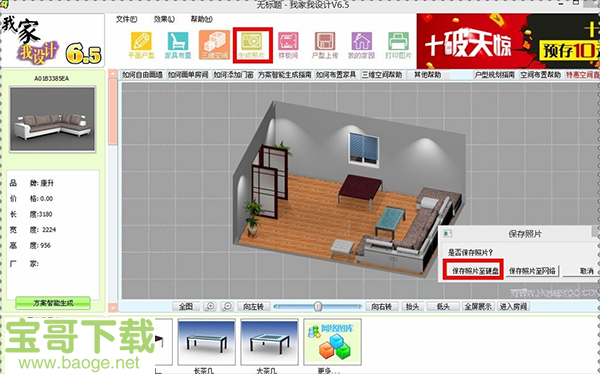Open 我的家园 house icon
Screen dimensions: 600x374
[x=361, y=46]
